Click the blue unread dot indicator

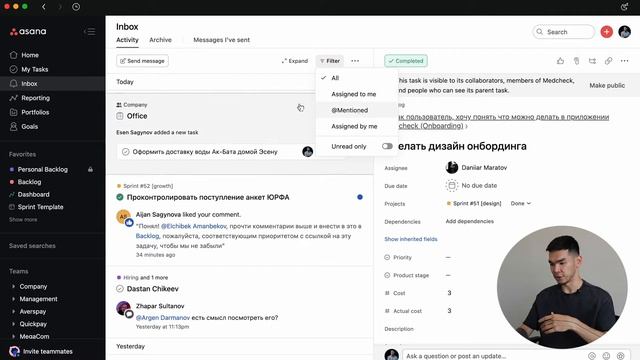pos(360,197)
